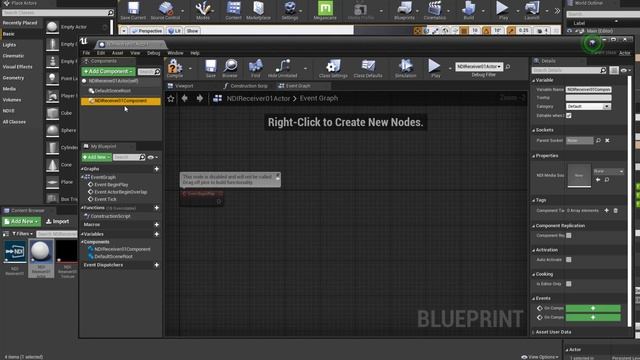This screenshot has height=360, width=640.
Task: Toggle the Editable when Inherited checkbox
Action: coord(569,116)
